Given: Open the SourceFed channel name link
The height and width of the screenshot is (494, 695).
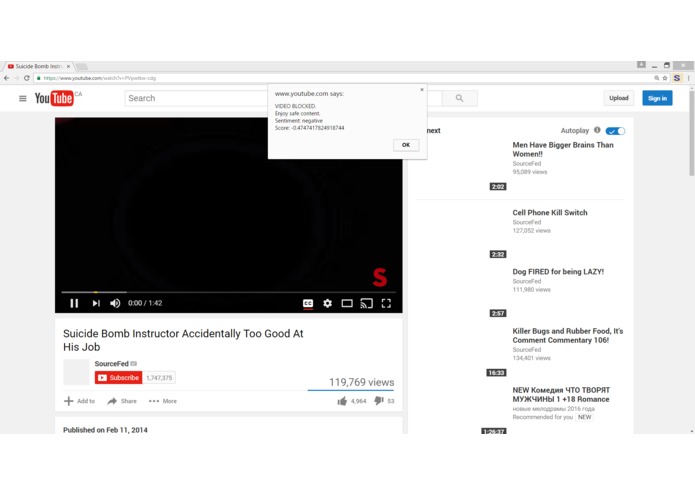Looking at the screenshot, I should (111, 364).
